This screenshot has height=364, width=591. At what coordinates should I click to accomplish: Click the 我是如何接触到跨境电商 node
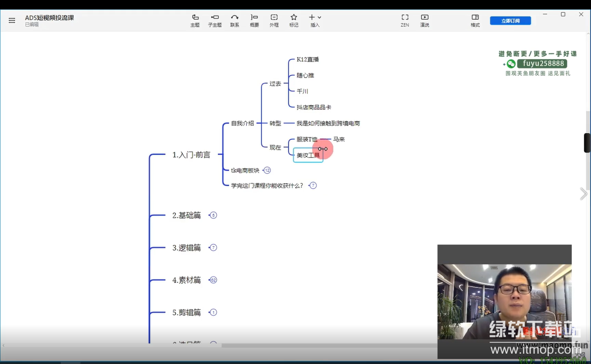coord(328,123)
